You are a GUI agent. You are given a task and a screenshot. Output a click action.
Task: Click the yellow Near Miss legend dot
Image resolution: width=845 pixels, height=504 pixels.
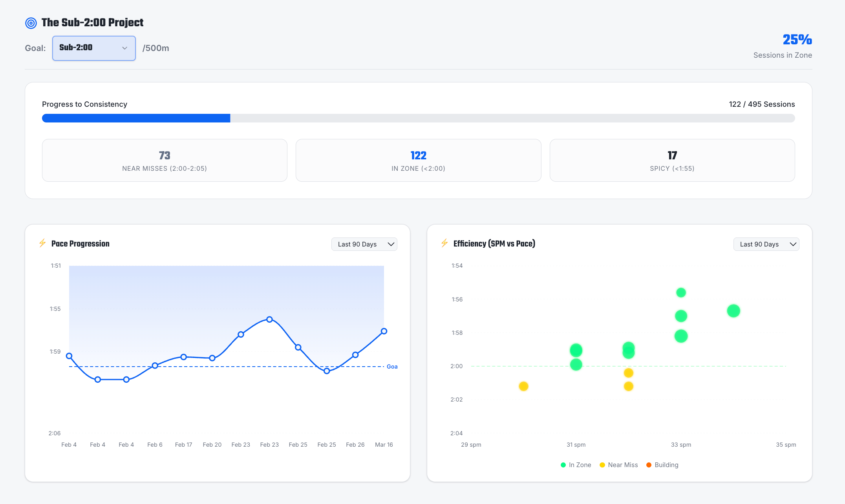[602, 465]
